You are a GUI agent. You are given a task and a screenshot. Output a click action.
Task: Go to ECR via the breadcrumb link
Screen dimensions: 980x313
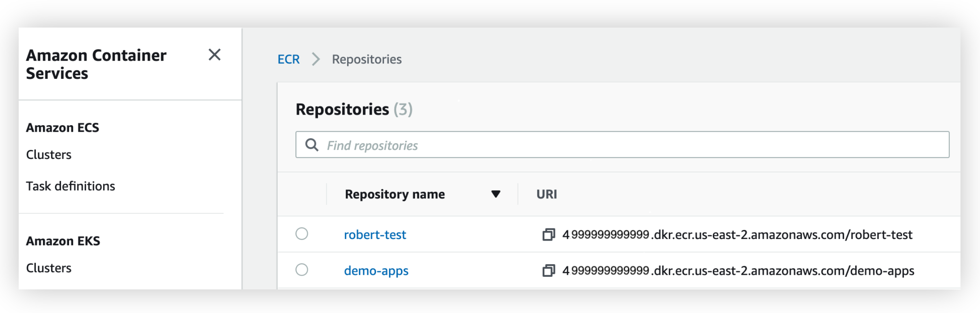point(288,59)
